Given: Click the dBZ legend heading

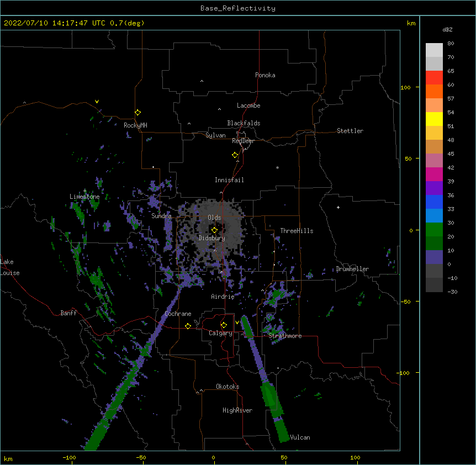Looking at the screenshot, I should [x=447, y=29].
